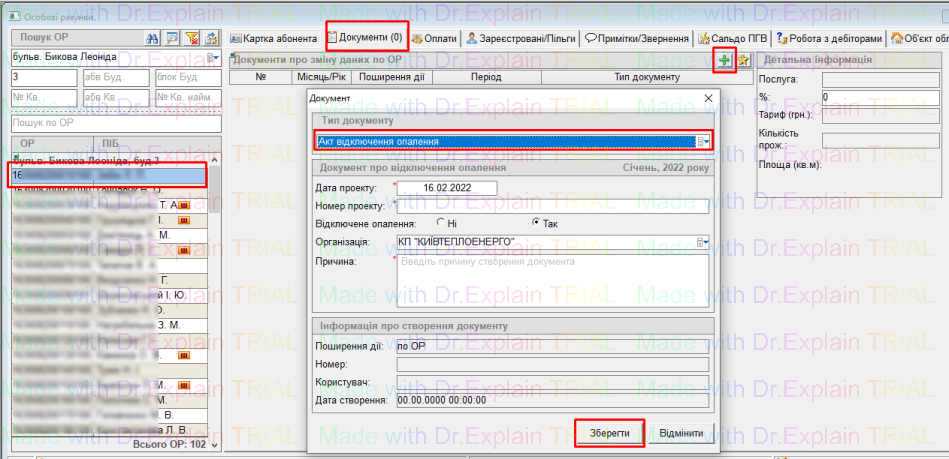Click the funnel filter icon in search panel
Image resolution: width=949 pixels, height=459 pixels.
[192, 38]
